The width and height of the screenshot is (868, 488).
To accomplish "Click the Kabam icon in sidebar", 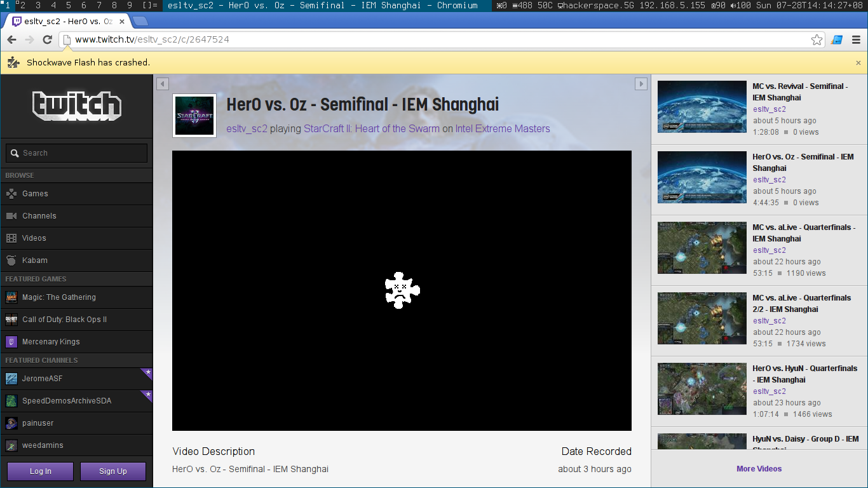I will click(11, 261).
